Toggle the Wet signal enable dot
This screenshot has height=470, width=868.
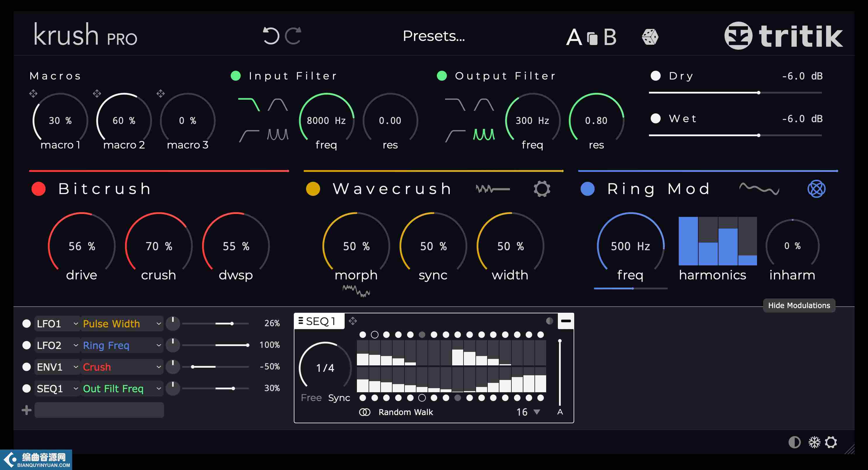point(655,118)
